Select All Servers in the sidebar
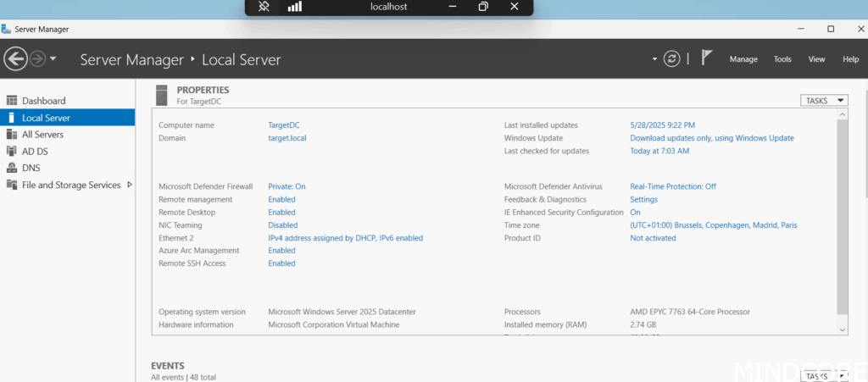Viewport: 868px width, 382px height. coord(42,135)
